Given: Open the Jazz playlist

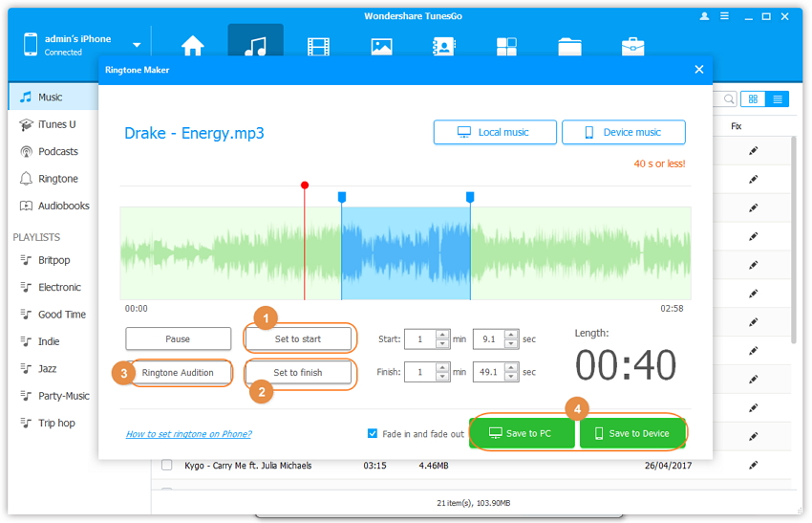Looking at the screenshot, I should pos(47,368).
